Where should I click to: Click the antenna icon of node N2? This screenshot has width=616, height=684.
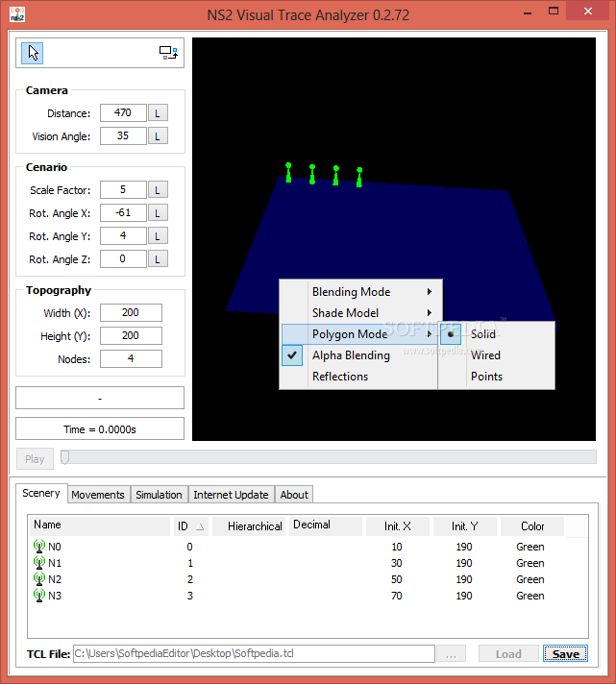pyautogui.click(x=39, y=579)
